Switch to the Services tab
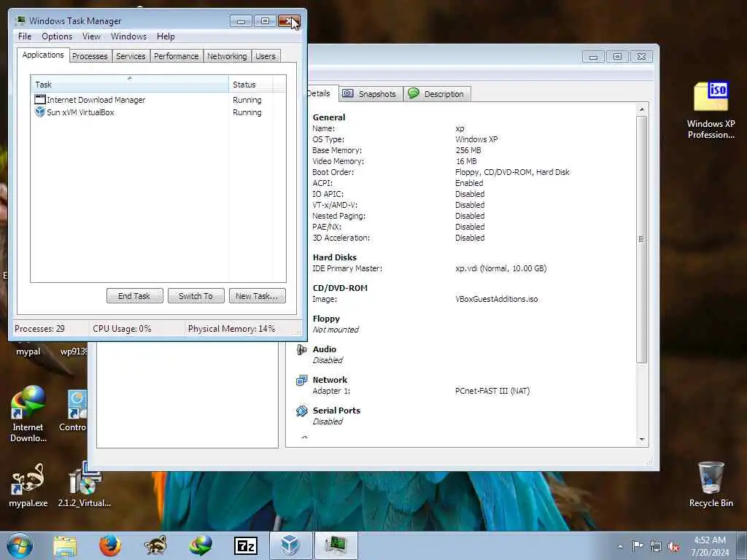 point(131,56)
